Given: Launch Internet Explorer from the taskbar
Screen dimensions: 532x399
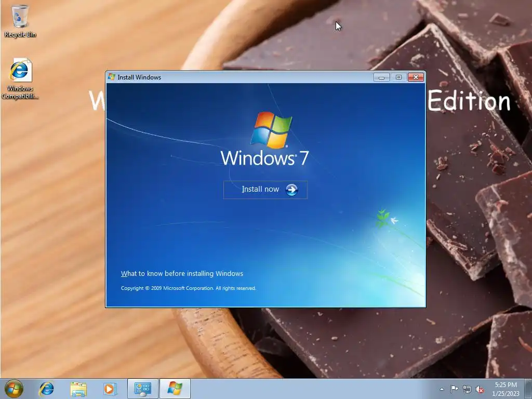Looking at the screenshot, I should (x=46, y=389).
